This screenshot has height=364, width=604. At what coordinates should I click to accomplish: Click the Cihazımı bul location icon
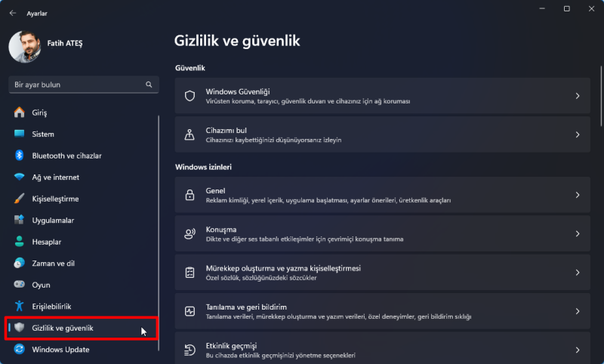pyautogui.click(x=190, y=134)
